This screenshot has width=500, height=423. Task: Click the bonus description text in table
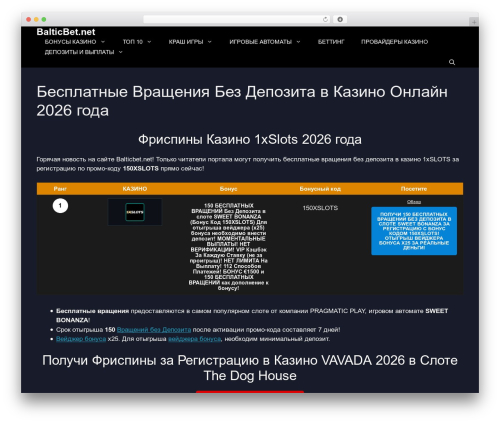tap(228, 247)
